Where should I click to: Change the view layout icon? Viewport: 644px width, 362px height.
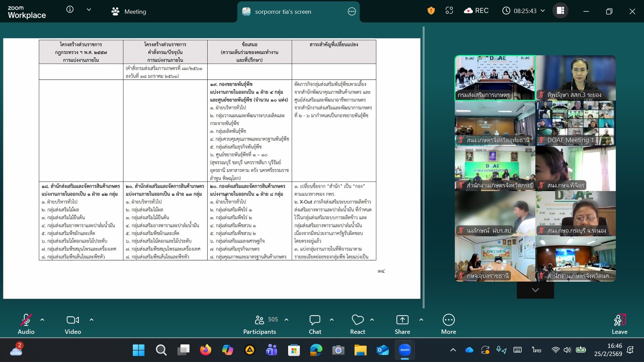560,11
